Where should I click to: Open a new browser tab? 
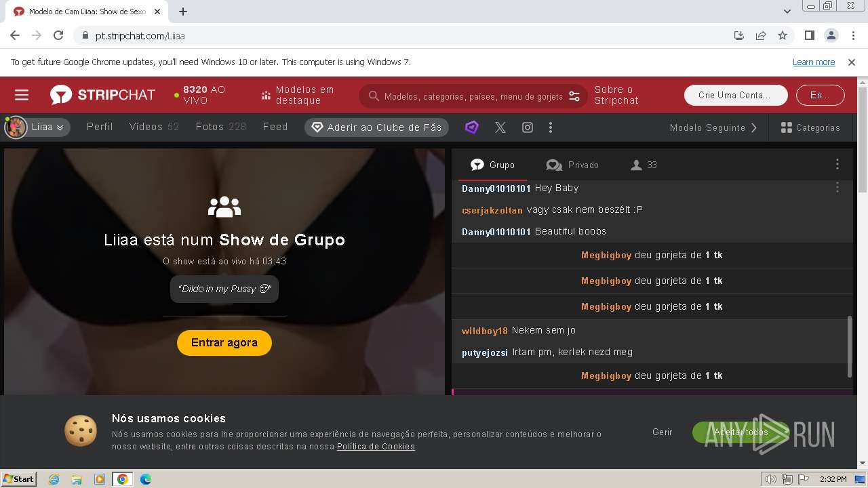click(x=183, y=12)
